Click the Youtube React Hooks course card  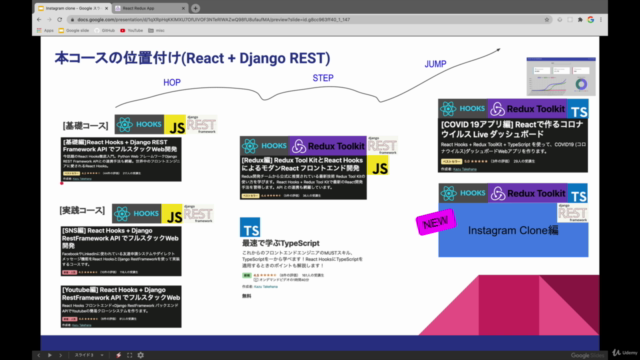121,307
